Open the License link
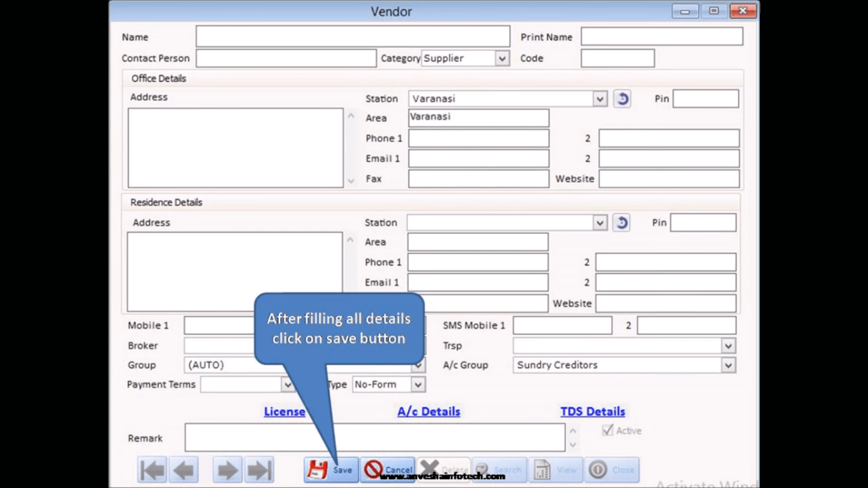This screenshot has height=488, width=868. click(284, 412)
